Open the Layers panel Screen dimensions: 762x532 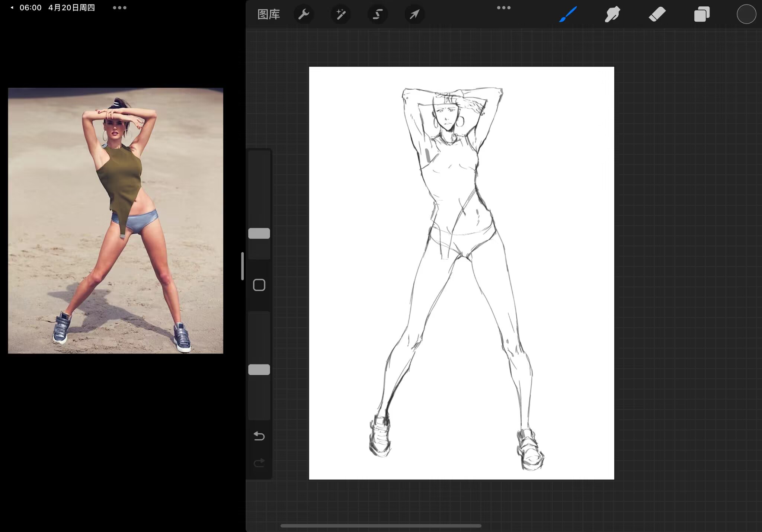coord(702,15)
